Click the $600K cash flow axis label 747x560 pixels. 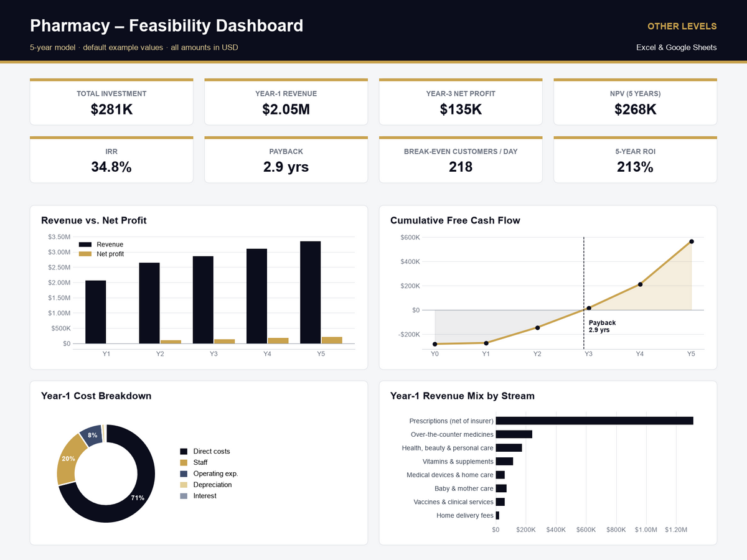coord(410,238)
